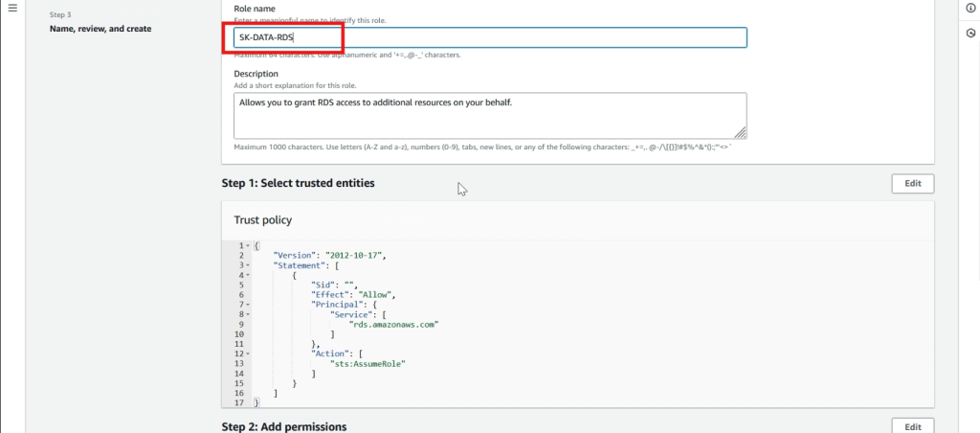Image resolution: width=980 pixels, height=433 pixels.
Task: Fold the "Action" array at line 12
Action: (248, 354)
